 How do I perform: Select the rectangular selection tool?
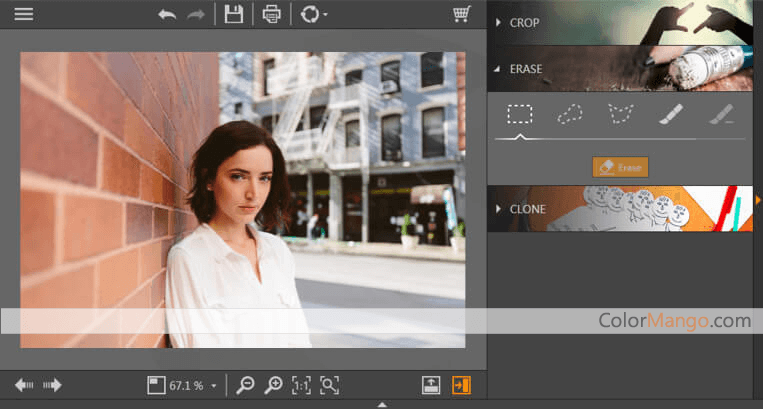click(x=519, y=115)
